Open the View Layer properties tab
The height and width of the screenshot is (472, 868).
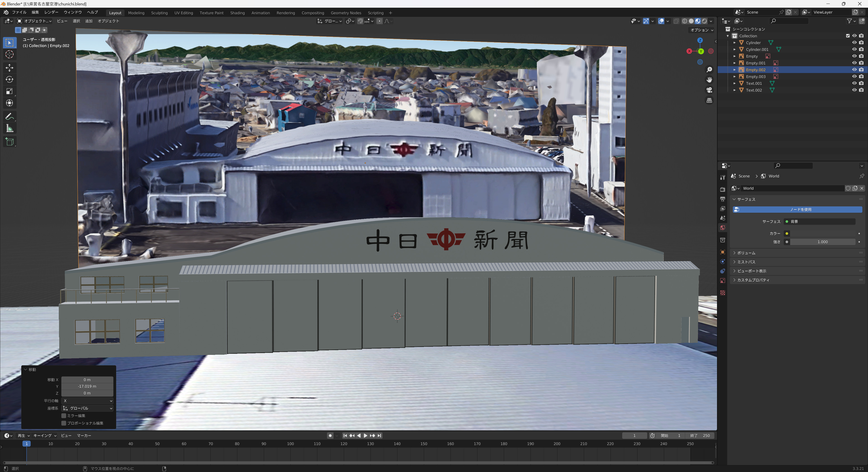click(x=722, y=209)
